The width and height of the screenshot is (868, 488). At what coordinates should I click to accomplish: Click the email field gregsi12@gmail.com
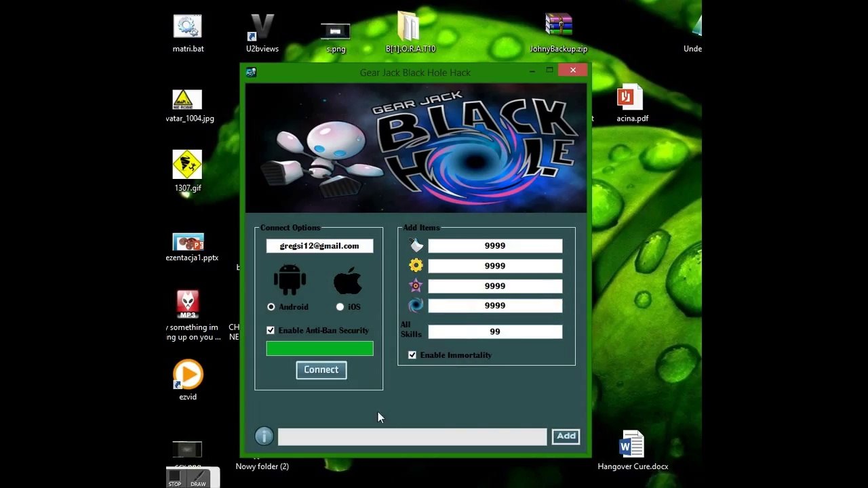tap(319, 246)
